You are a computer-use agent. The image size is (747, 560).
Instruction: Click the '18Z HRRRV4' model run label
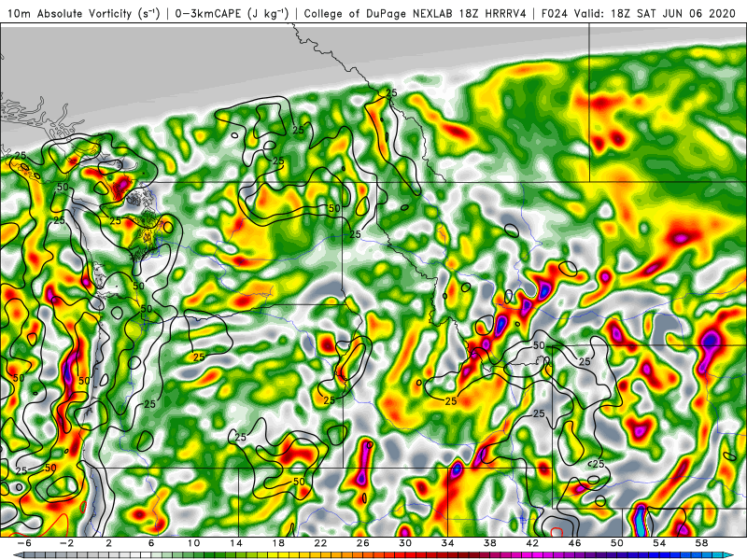click(493, 13)
